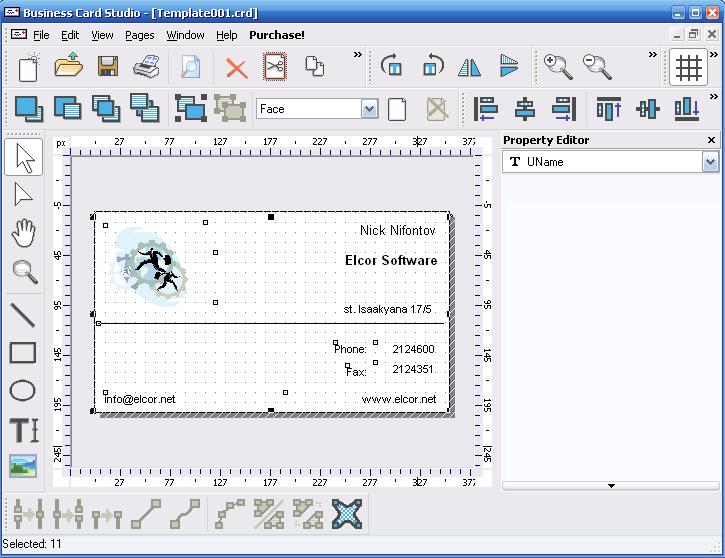Open a file with the folder icon

tap(68, 65)
